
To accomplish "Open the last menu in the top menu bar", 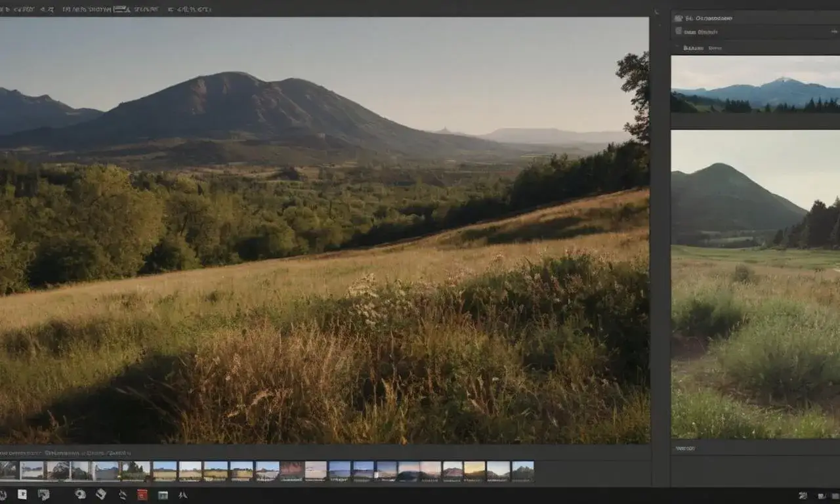I will 190,9.
